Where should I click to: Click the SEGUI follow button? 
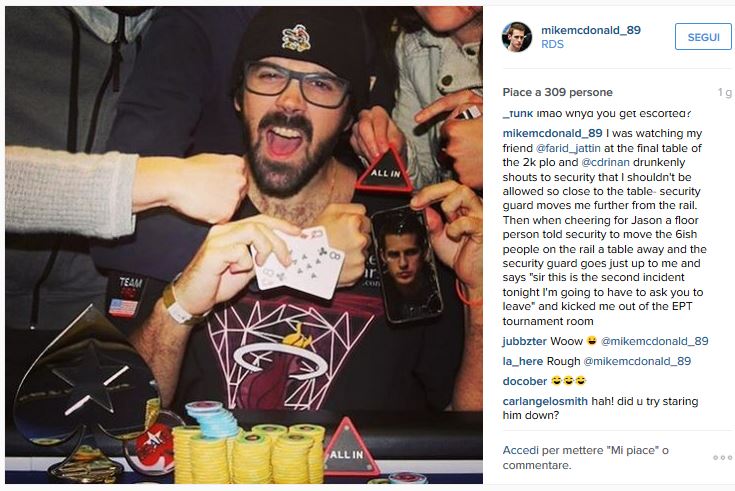[x=703, y=37]
